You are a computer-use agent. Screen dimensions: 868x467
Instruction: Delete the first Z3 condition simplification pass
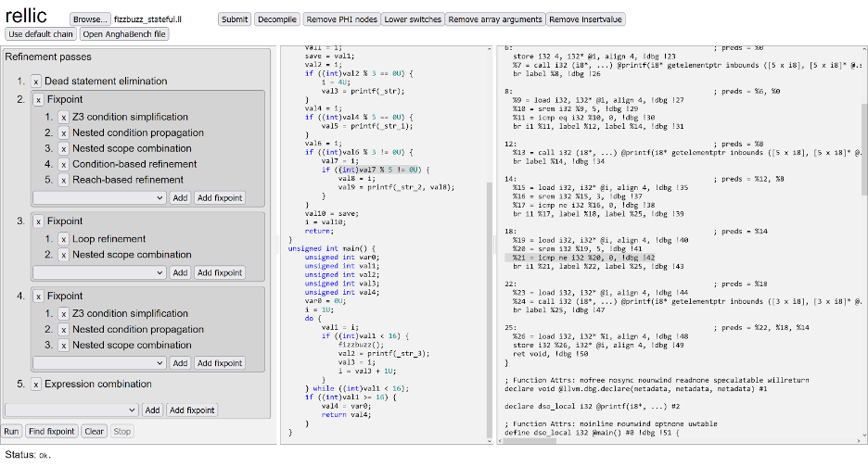coord(63,118)
